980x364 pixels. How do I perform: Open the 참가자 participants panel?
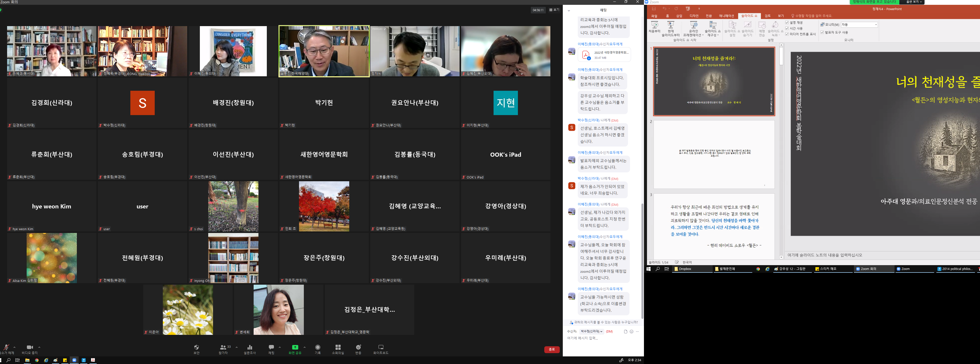coord(223,347)
